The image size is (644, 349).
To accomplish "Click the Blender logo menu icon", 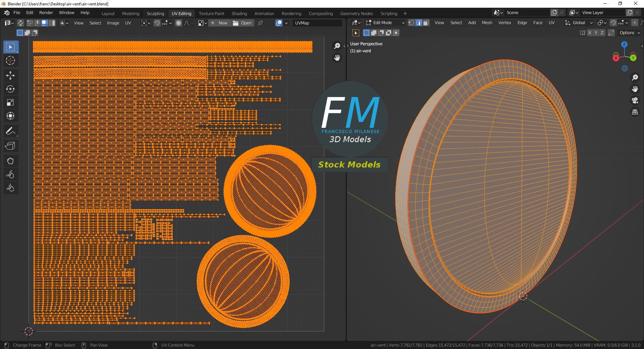I will pyautogui.click(x=7, y=13).
